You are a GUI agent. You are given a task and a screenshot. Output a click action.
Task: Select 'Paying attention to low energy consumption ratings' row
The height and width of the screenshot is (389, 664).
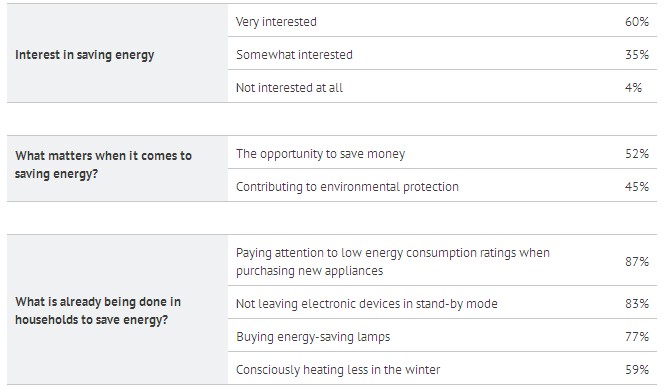tap(442, 260)
